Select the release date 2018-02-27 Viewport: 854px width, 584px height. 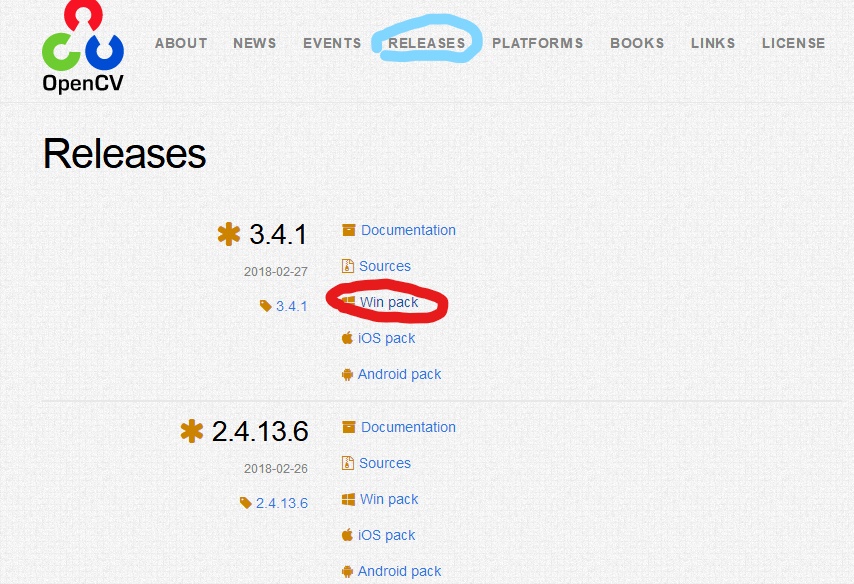coord(276,271)
